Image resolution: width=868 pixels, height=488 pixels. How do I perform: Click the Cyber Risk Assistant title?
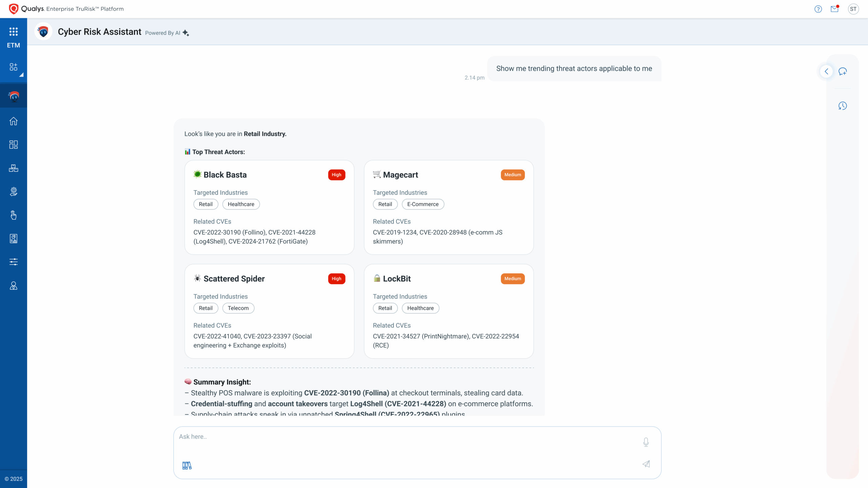[99, 32]
